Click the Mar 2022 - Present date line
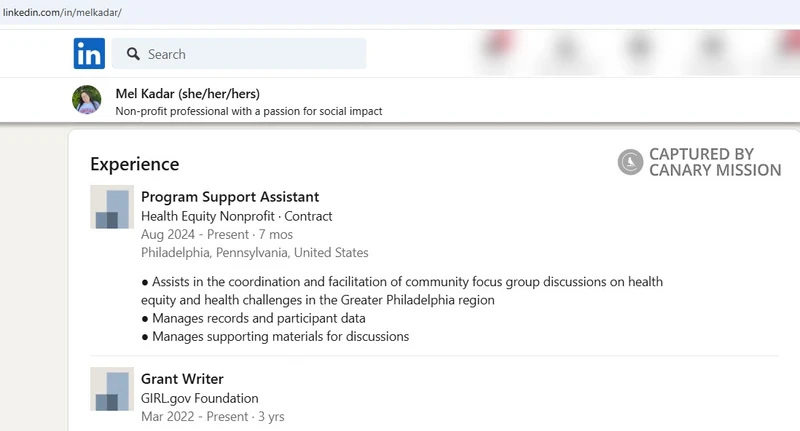This screenshot has width=800, height=431. (x=213, y=417)
